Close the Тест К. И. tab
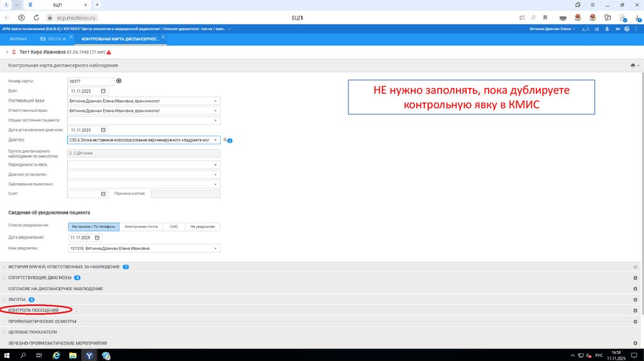 tap(71, 37)
